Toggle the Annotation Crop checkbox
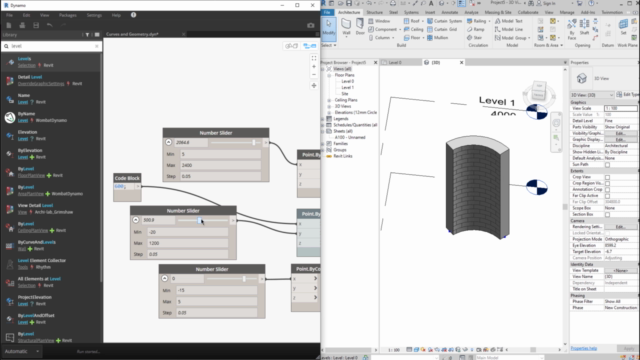 tap(607, 190)
